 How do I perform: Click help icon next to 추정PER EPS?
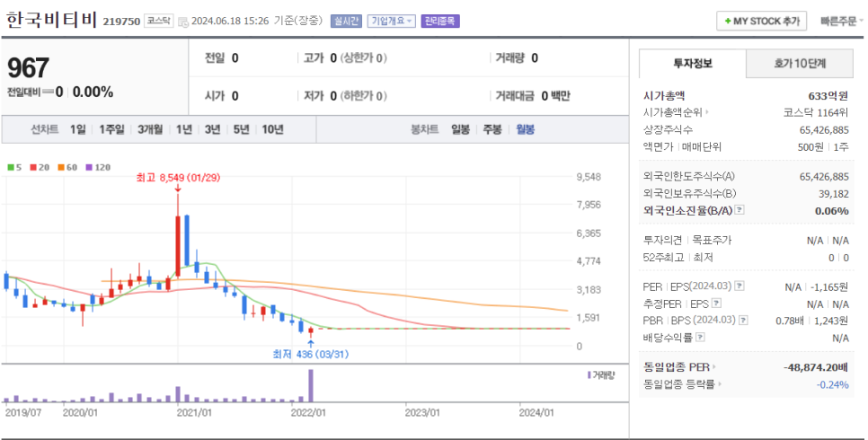717,304
